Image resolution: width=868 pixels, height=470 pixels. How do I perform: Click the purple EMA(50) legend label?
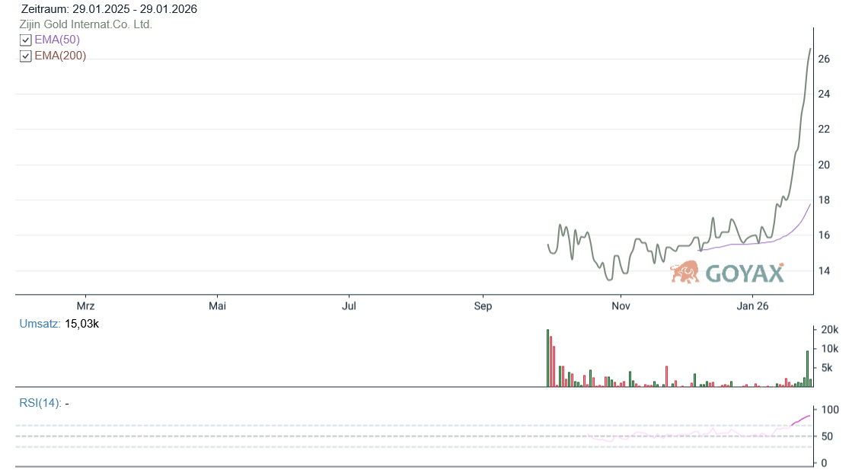click(x=57, y=40)
